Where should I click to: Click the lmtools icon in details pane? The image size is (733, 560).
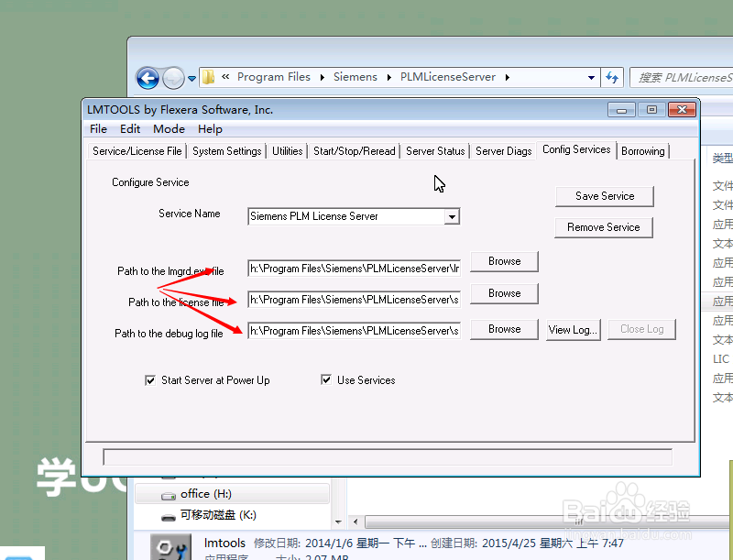click(170, 547)
